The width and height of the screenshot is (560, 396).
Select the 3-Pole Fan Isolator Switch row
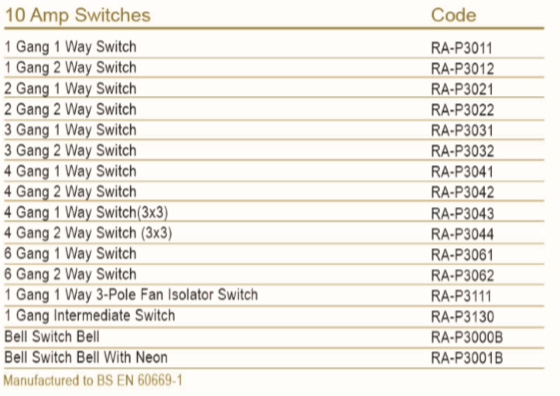coord(274,295)
